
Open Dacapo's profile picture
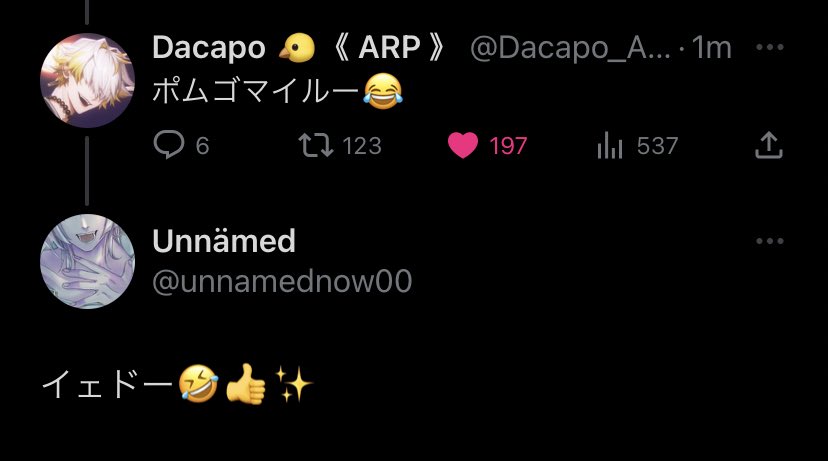point(88,80)
